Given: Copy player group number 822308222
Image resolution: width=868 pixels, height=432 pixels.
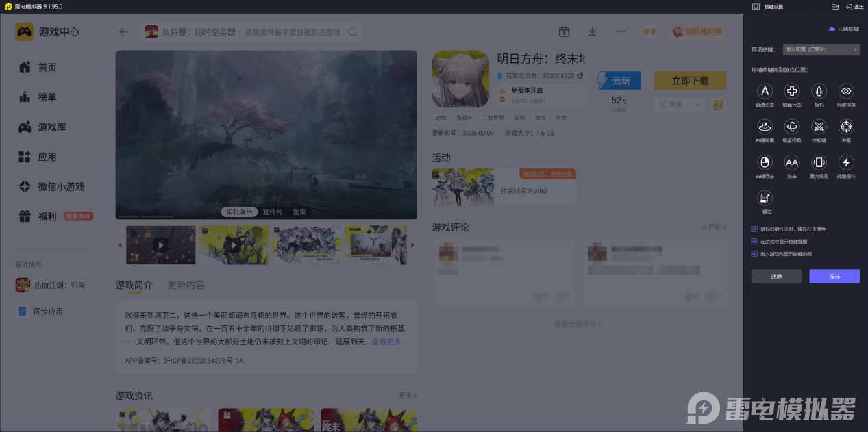Looking at the screenshot, I should coord(580,75).
